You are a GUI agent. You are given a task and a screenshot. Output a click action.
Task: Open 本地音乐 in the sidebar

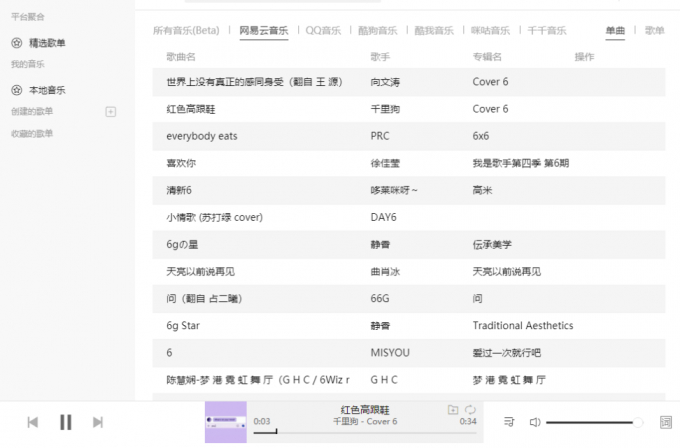coord(47,90)
